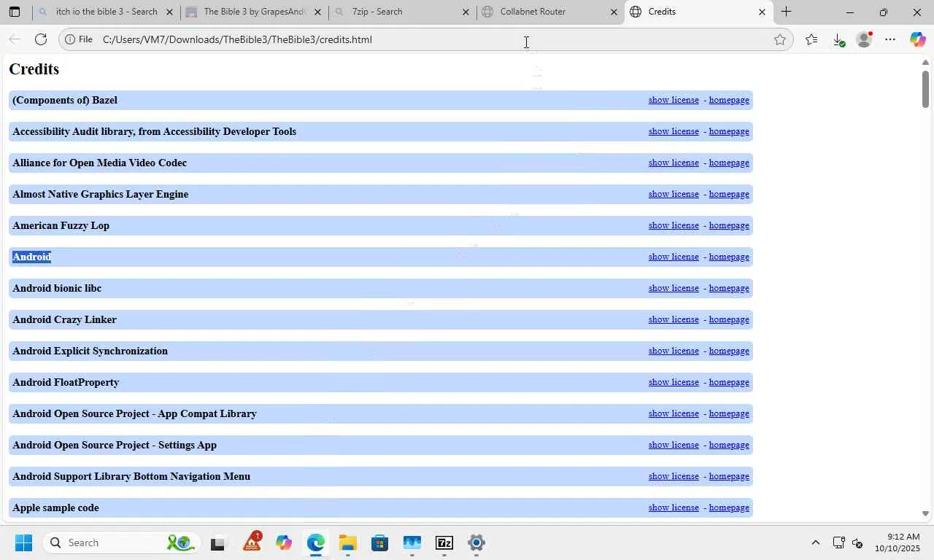Switch to Microsoft Edge in taskbar
934x560 pixels.
(x=316, y=542)
